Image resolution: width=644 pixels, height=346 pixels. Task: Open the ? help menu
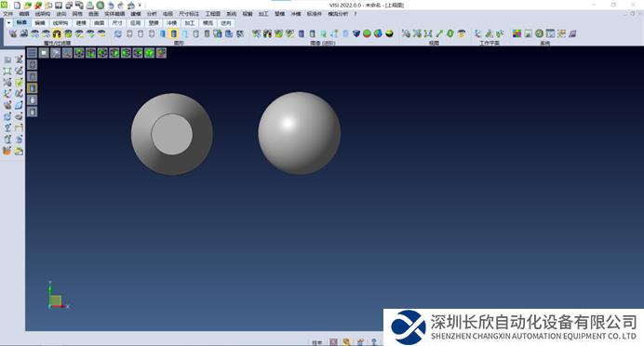[356, 14]
